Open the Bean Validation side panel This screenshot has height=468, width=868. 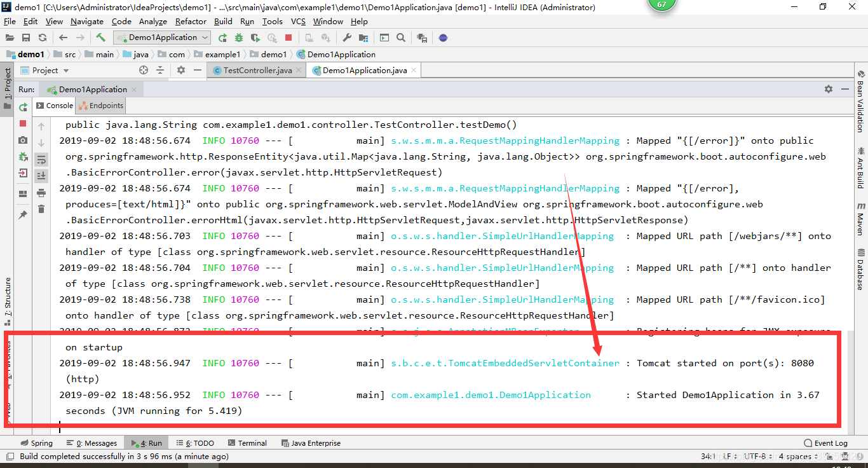[x=861, y=102]
